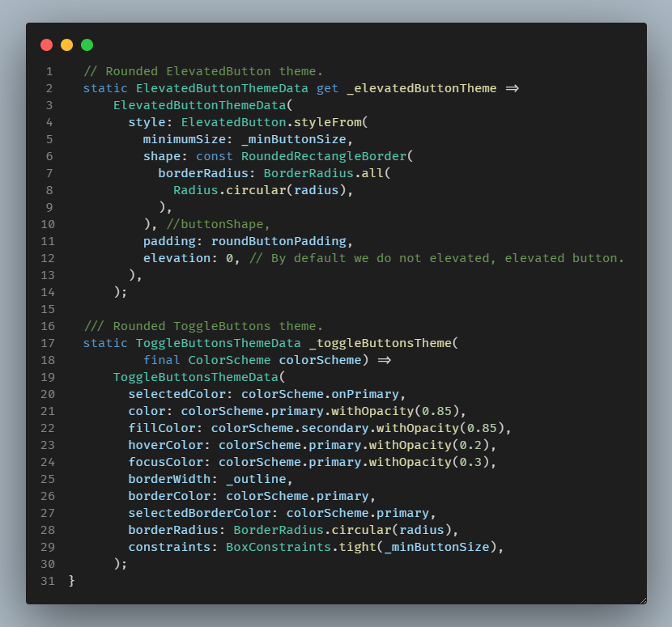This screenshot has height=627, width=672.
Task: Click 'padding: roundButtonPadding,' on line 11
Action: (x=248, y=241)
